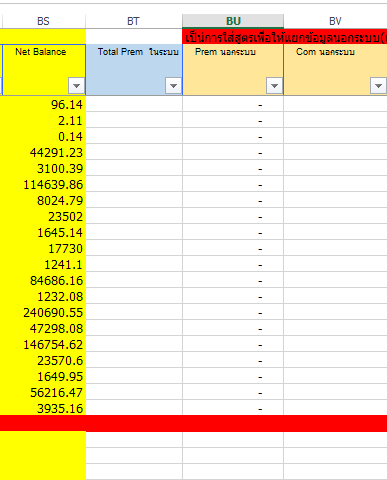Select cell with value 1645.14
This screenshot has width=387, height=480.
coord(44,233)
